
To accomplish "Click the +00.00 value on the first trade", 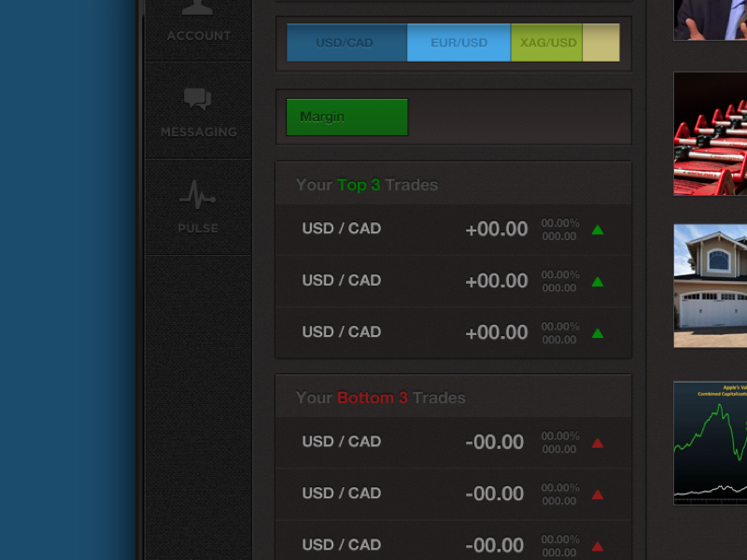I will [x=497, y=228].
